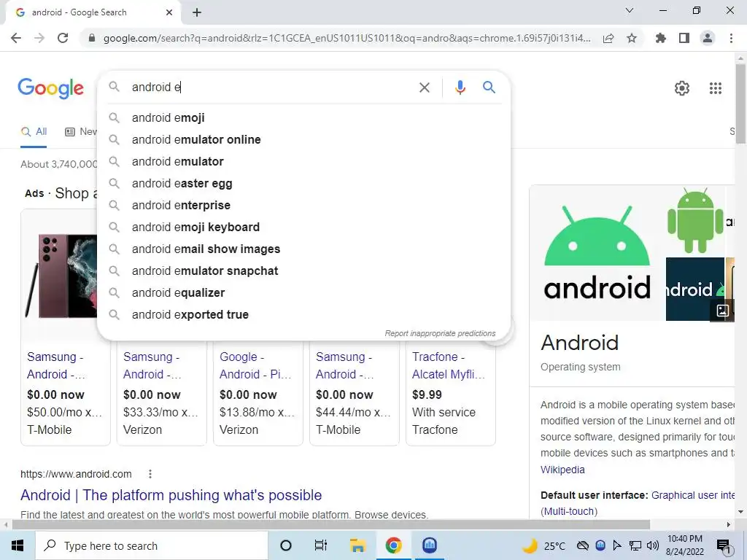Screen dimensions: 747x560
Task: Click the browser forward arrow
Action: point(39,38)
